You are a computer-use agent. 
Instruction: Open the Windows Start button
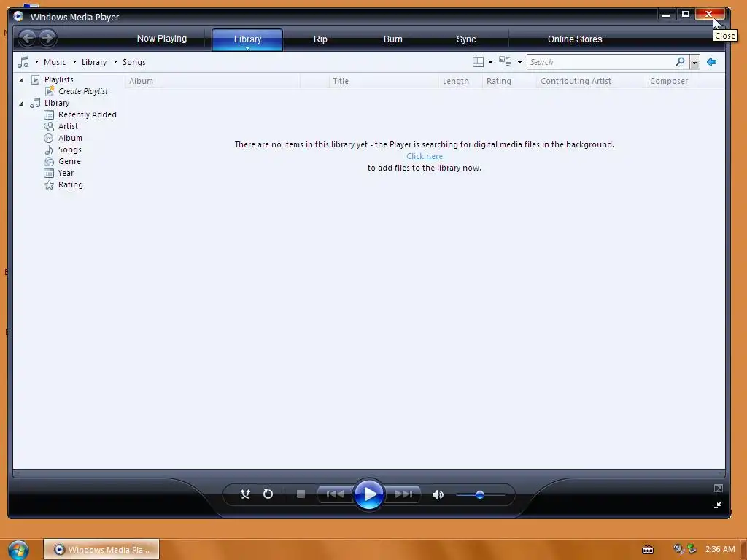pyautogui.click(x=18, y=550)
